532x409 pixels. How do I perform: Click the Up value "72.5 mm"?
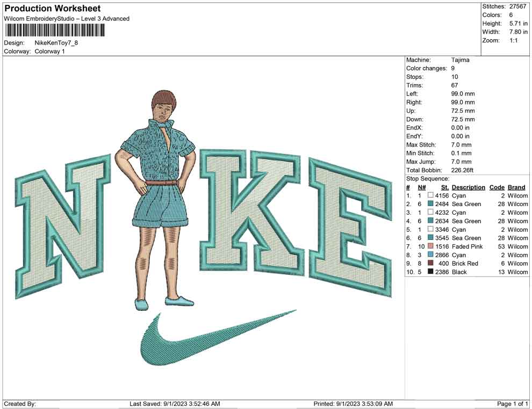(x=463, y=111)
